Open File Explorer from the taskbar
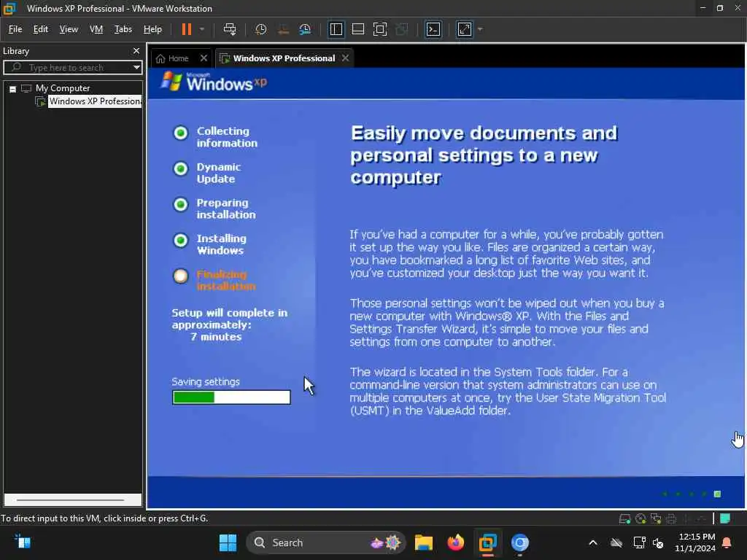This screenshot has width=747, height=560. (423, 542)
